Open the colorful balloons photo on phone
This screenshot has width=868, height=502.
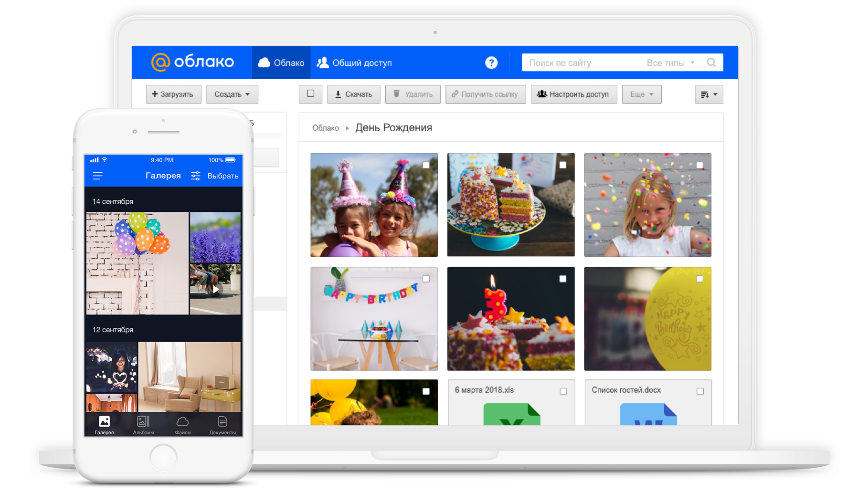click(x=137, y=263)
